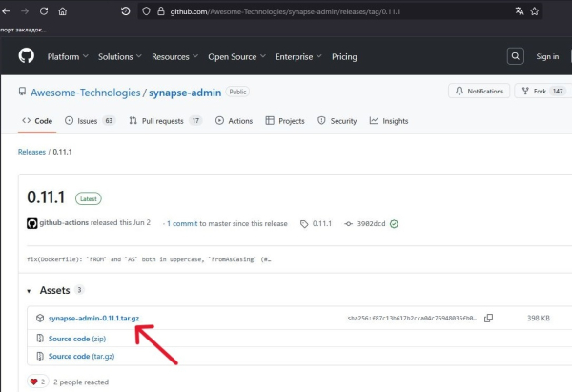
Task: Click the Public visibility badge
Action: (x=237, y=92)
